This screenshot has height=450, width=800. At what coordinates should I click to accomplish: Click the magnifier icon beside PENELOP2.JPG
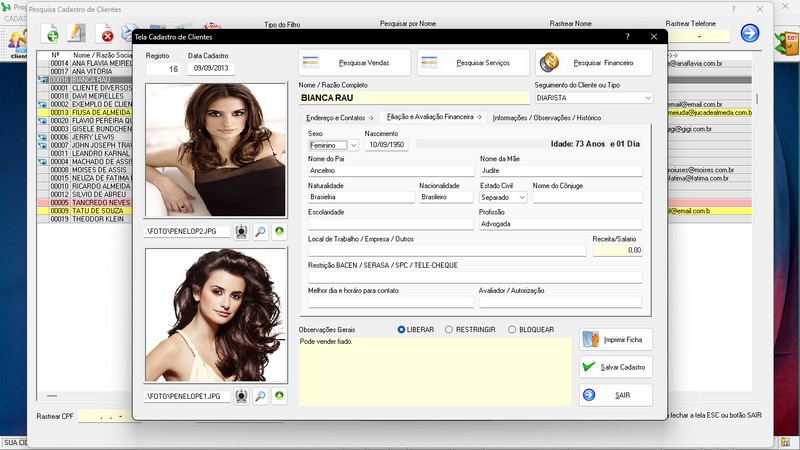click(x=260, y=232)
